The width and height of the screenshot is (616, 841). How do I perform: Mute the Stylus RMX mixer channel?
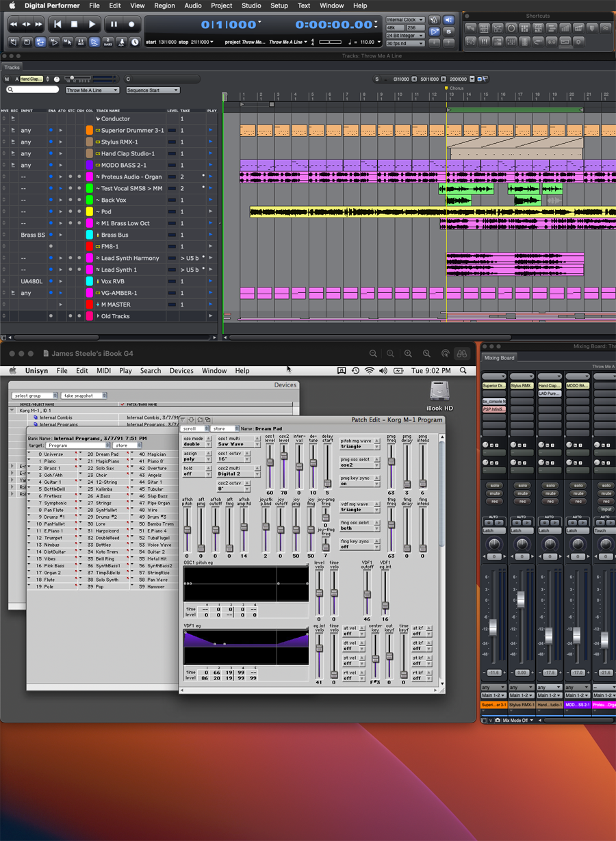point(522,493)
